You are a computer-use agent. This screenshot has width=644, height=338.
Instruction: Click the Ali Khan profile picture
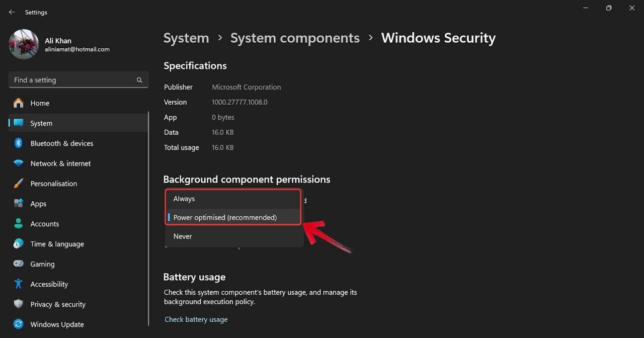[23, 44]
